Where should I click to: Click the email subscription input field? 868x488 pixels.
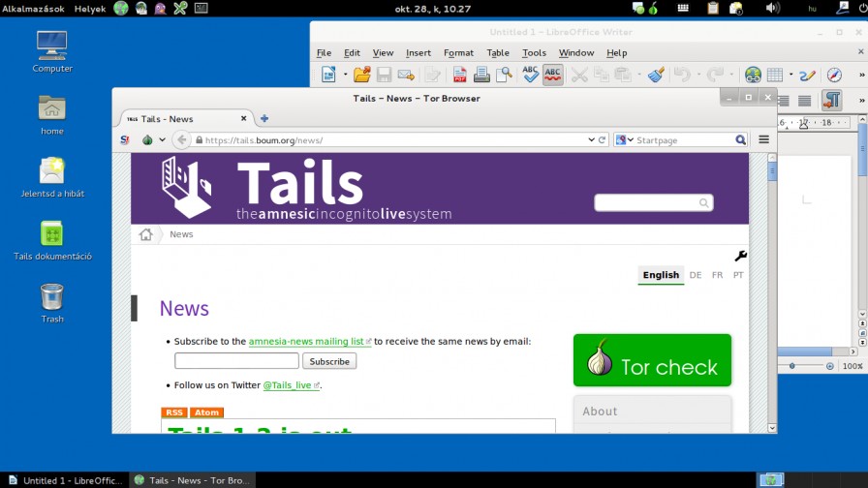coord(236,361)
